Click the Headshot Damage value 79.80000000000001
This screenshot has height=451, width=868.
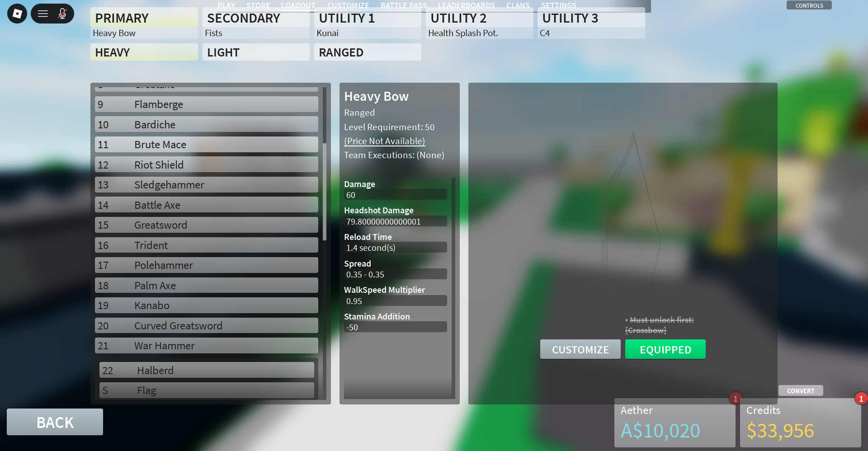[396, 221]
